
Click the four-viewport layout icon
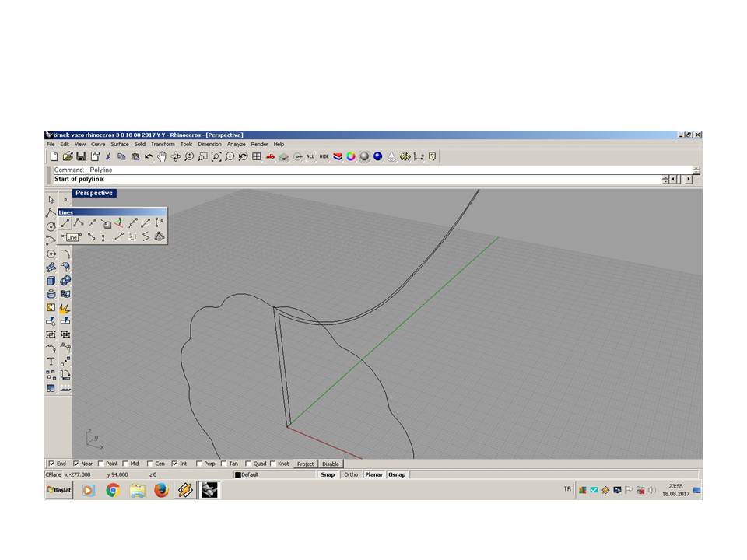[x=256, y=156]
